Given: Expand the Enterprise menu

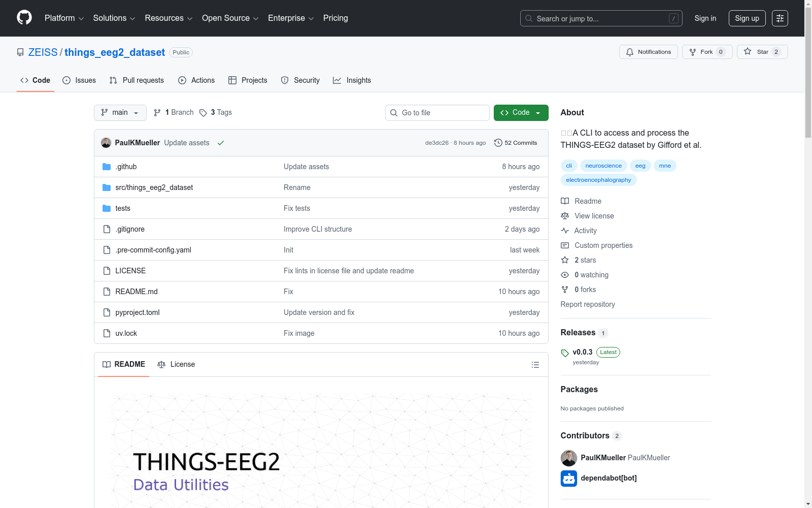Looking at the screenshot, I should pos(291,18).
